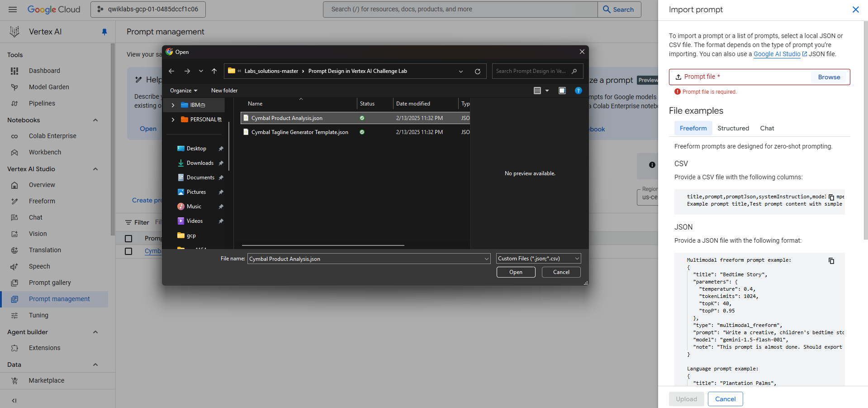Open the address bar path history dropdown

click(461, 71)
